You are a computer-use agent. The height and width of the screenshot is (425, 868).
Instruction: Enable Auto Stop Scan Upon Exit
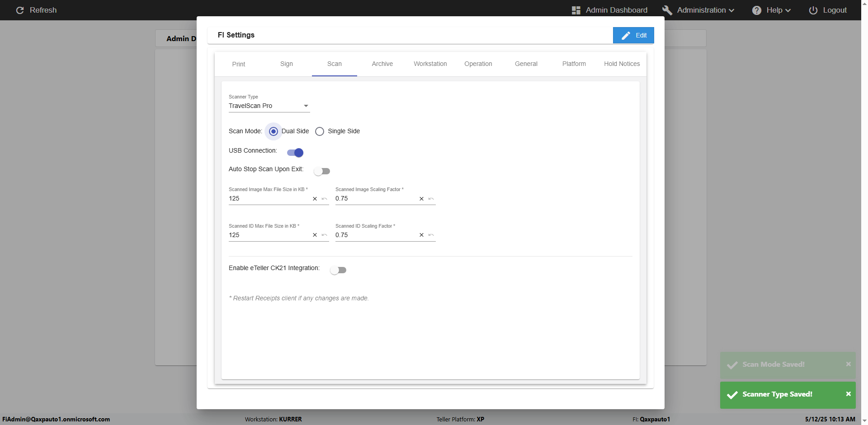tap(322, 171)
